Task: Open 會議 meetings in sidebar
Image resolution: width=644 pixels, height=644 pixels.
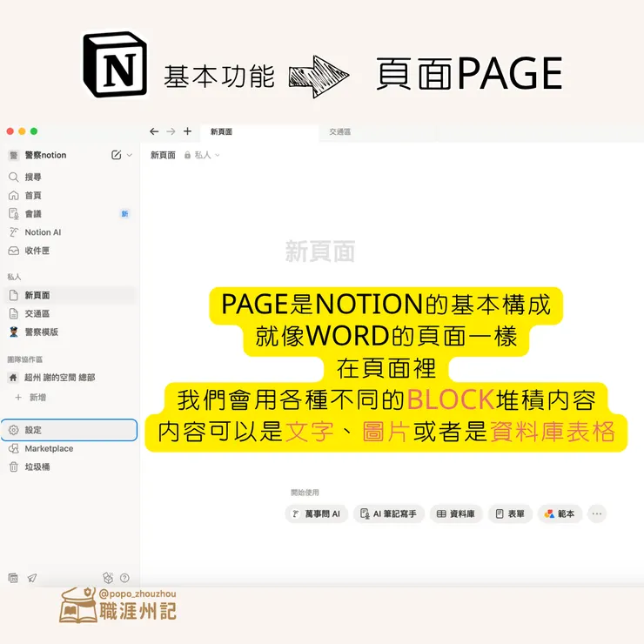Action: pyautogui.click(x=69, y=213)
